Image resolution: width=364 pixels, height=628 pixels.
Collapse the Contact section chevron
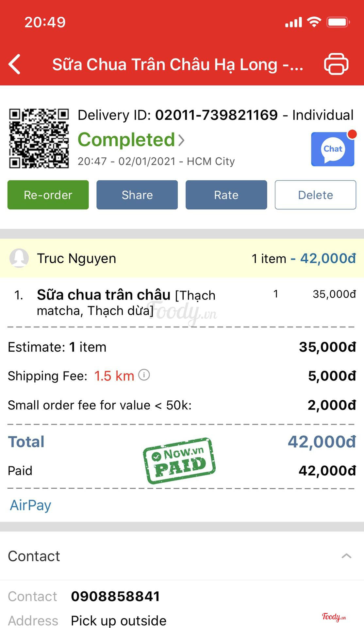tap(346, 556)
